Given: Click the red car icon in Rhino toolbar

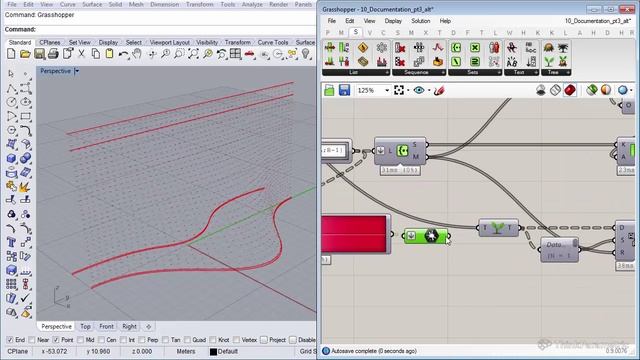Looking at the screenshot, I should [249, 53].
